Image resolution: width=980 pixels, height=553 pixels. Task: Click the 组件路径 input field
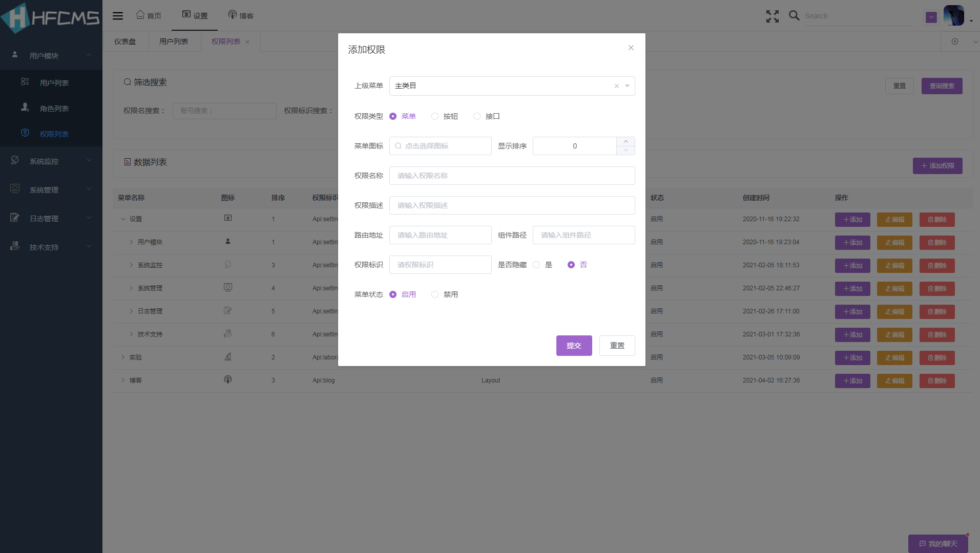coord(584,235)
